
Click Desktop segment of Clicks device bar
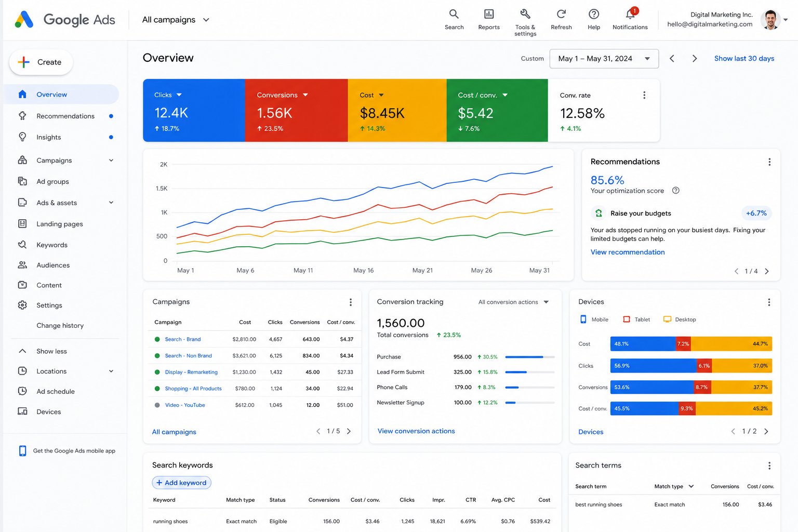click(x=742, y=366)
